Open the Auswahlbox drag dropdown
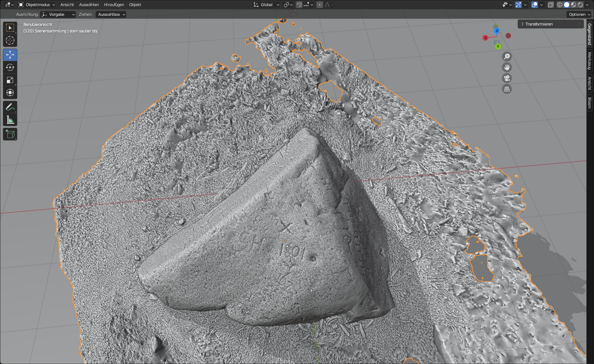 pos(111,14)
